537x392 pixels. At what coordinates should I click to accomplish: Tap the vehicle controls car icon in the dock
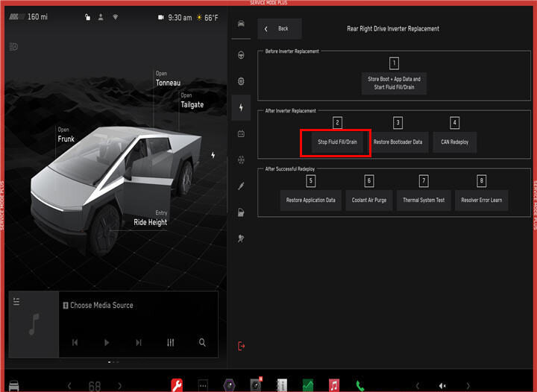tap(13, 385)
